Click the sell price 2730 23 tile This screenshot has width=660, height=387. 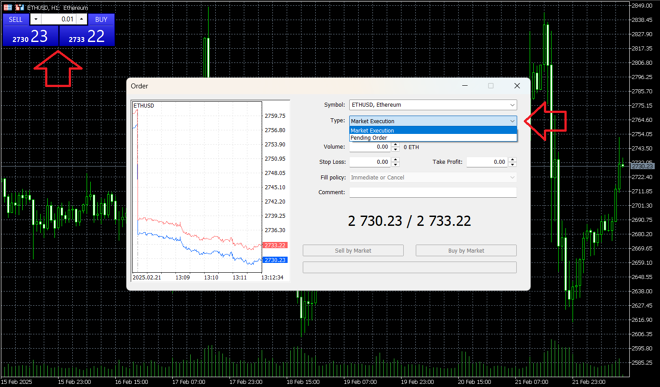[30, 36]
